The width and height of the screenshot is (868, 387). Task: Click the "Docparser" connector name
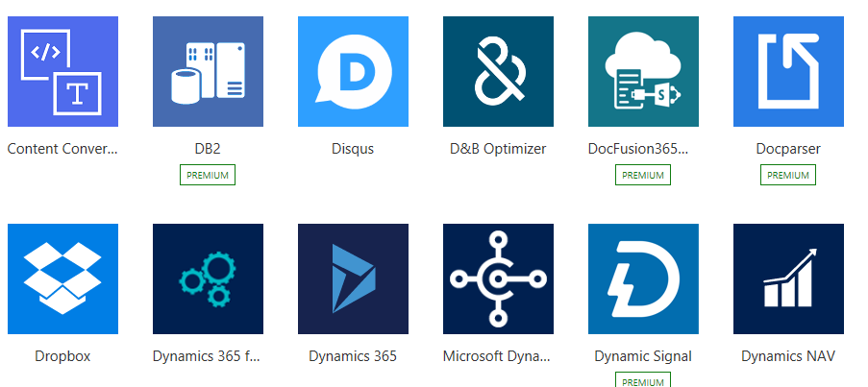pyautogui.click(x=788, y=149)
